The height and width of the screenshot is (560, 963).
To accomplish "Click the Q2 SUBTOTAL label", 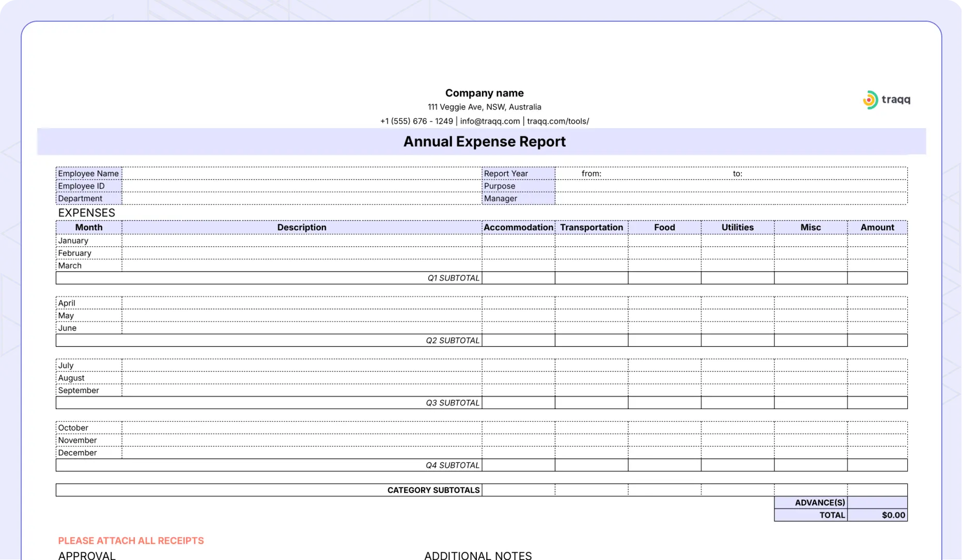I will pyautogui.click(x=453, y=340).
